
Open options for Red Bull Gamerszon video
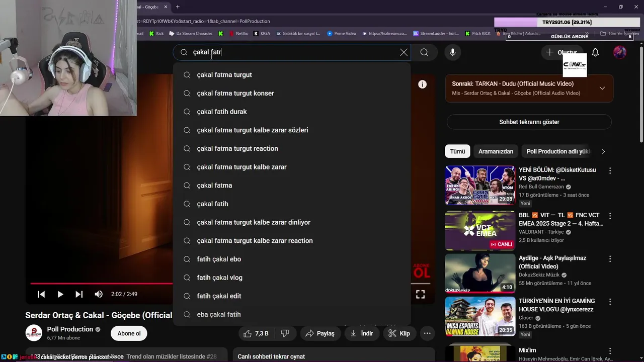pyautogui.click(x=610, y=171)
